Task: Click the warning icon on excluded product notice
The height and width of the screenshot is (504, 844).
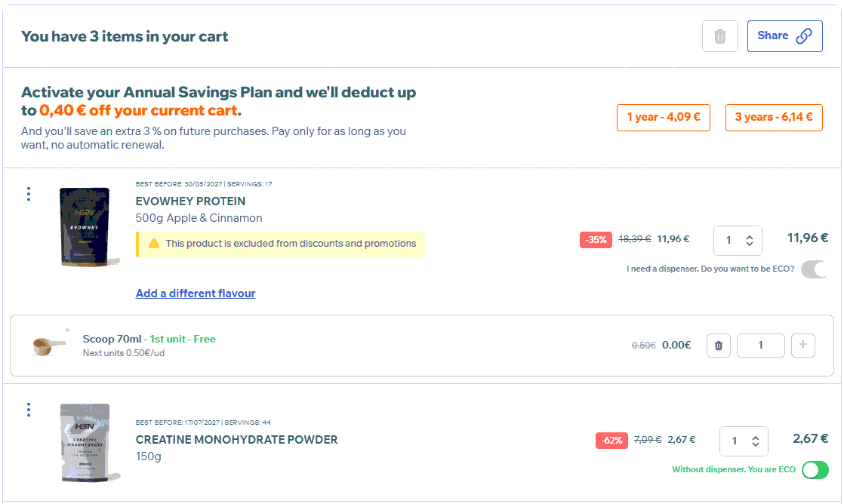Action: [x=154, y=244]
